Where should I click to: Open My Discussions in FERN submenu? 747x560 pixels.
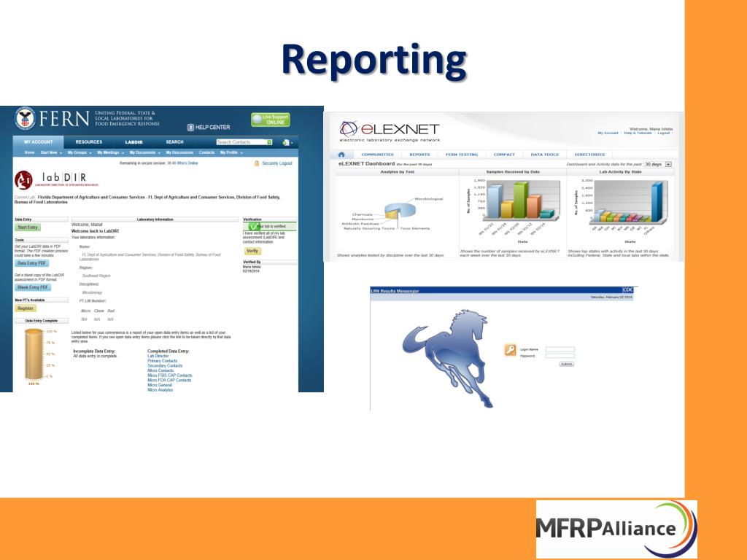coord(179,153)
